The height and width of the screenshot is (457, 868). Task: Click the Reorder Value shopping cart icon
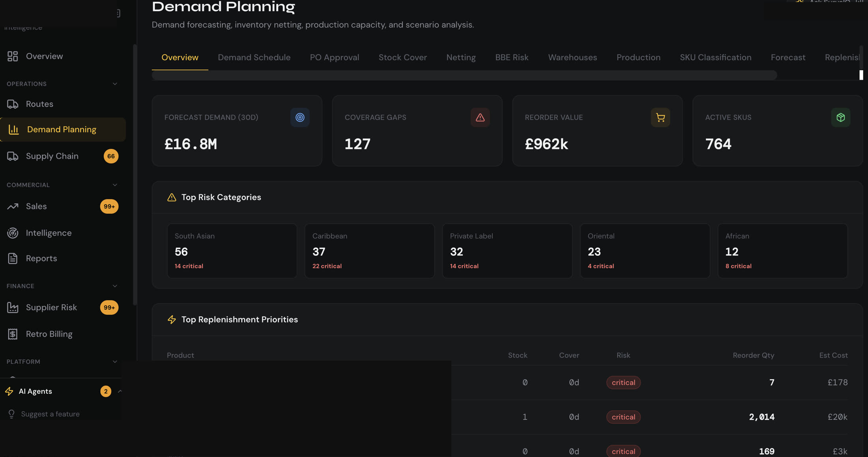[x=660, y=118]
